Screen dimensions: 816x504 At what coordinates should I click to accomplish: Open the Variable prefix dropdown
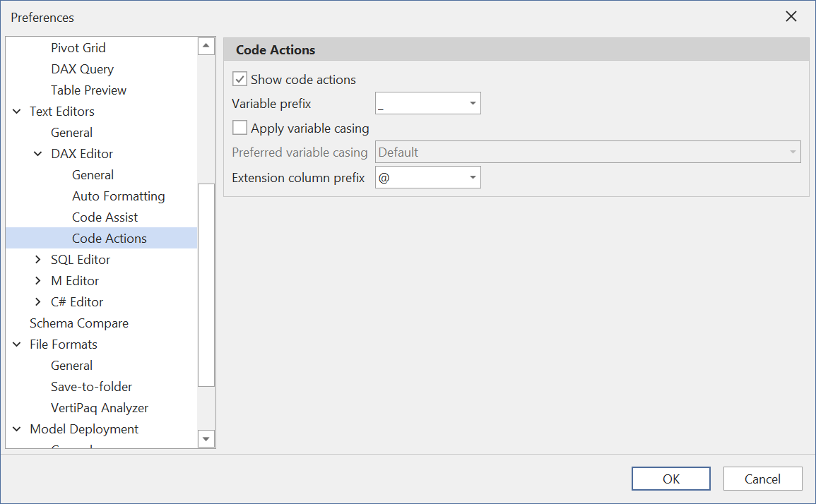[x=472, y=102]
